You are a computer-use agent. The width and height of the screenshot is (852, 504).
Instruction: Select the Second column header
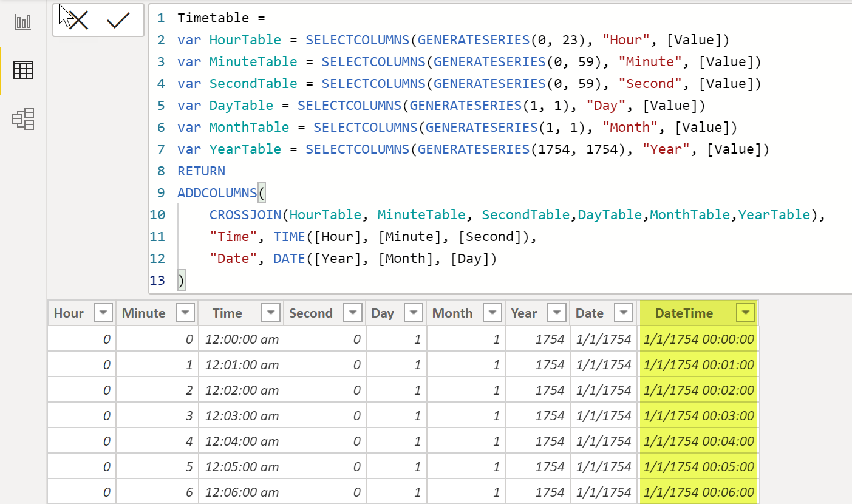tap(311, 313)
